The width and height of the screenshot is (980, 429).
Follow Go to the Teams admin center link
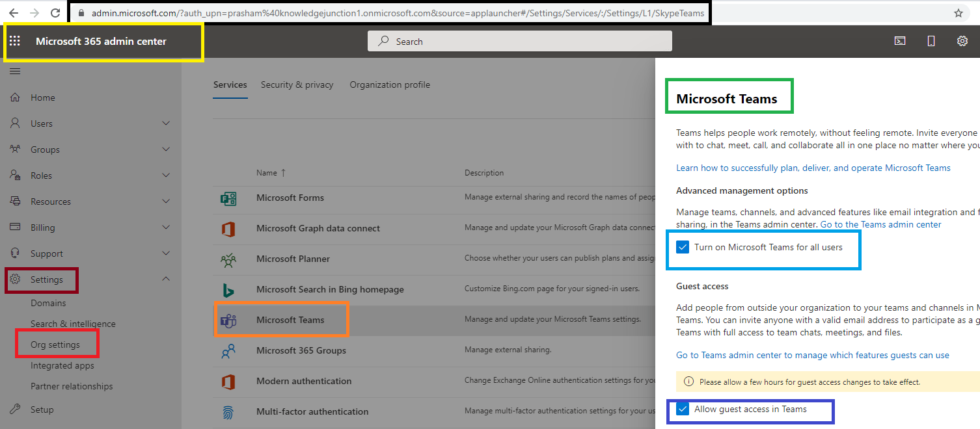tap(880, 224)
